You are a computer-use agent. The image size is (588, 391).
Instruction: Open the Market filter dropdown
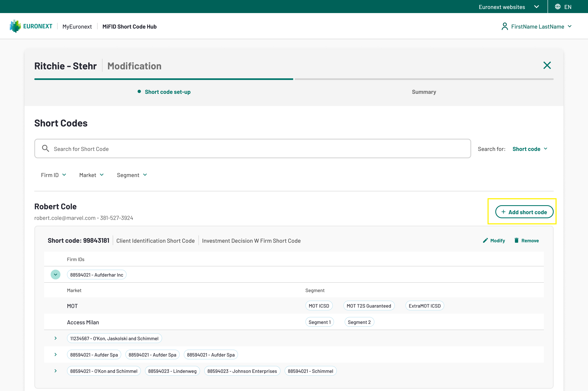point(91,175)
